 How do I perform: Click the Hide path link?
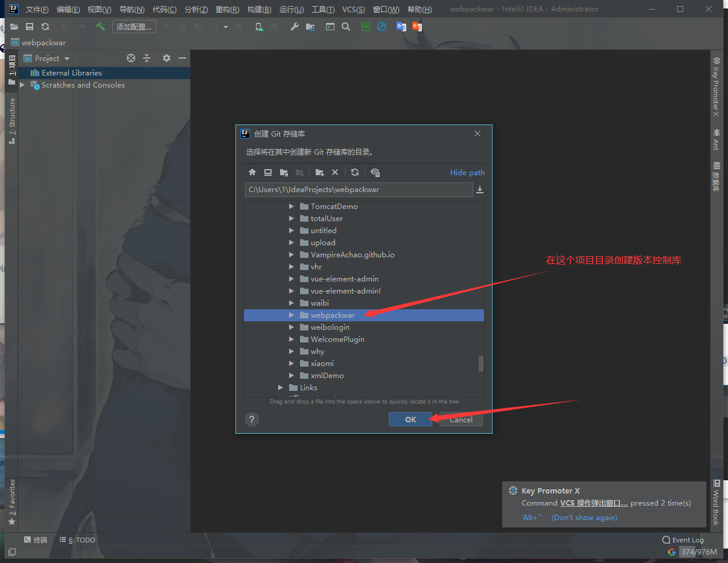pyautogui.click(x=467, y=173)
